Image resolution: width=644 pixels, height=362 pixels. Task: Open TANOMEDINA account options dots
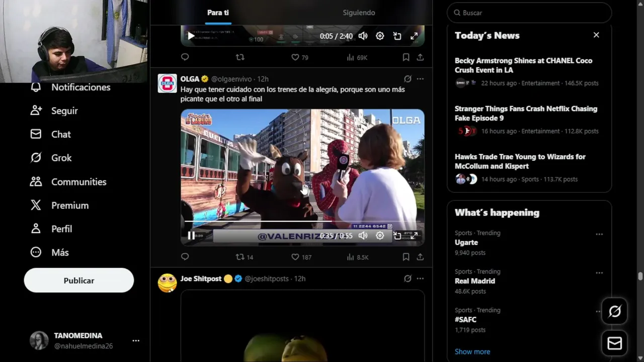tap(136, 340)
